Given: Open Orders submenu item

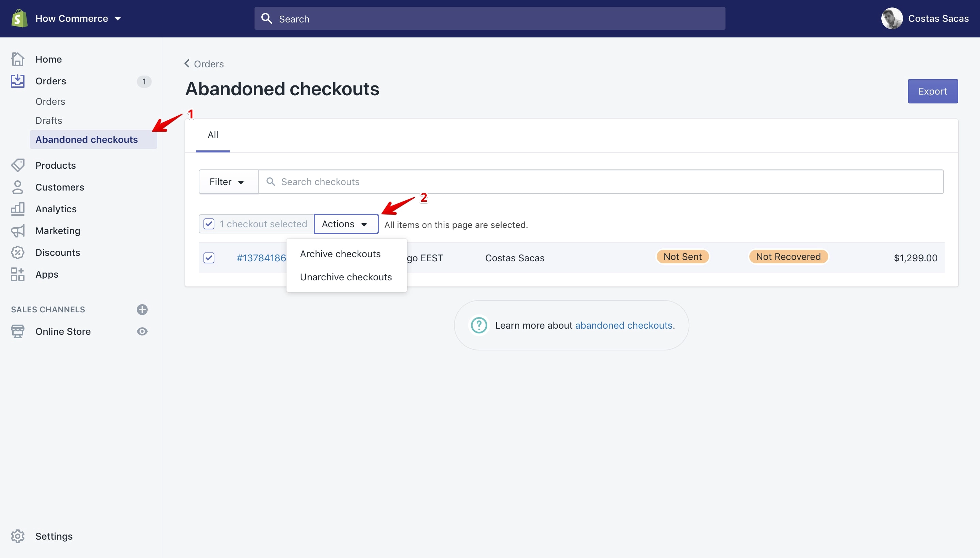Looking at the screenshot, I should (x=50, y=101).
